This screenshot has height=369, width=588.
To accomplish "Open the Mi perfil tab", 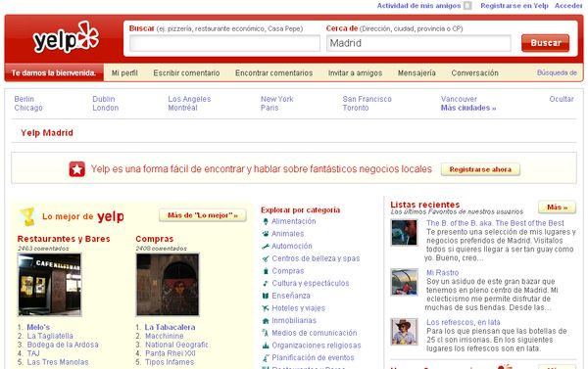I will pyautogui.click(x=124, y=73).
